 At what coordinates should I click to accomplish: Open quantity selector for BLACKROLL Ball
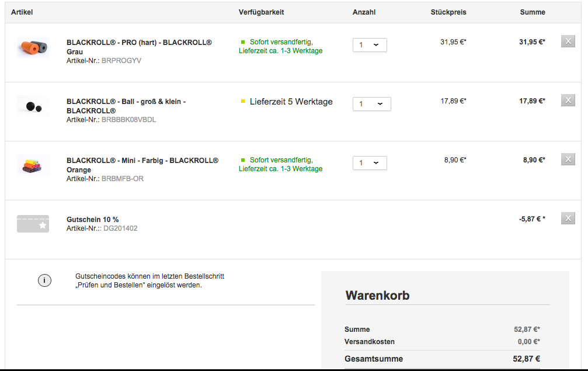click(371, 104)
